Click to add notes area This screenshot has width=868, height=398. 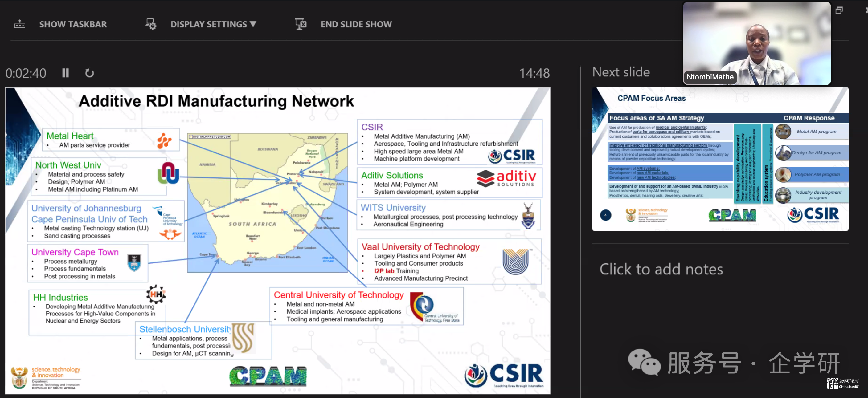tap(661, 269)
